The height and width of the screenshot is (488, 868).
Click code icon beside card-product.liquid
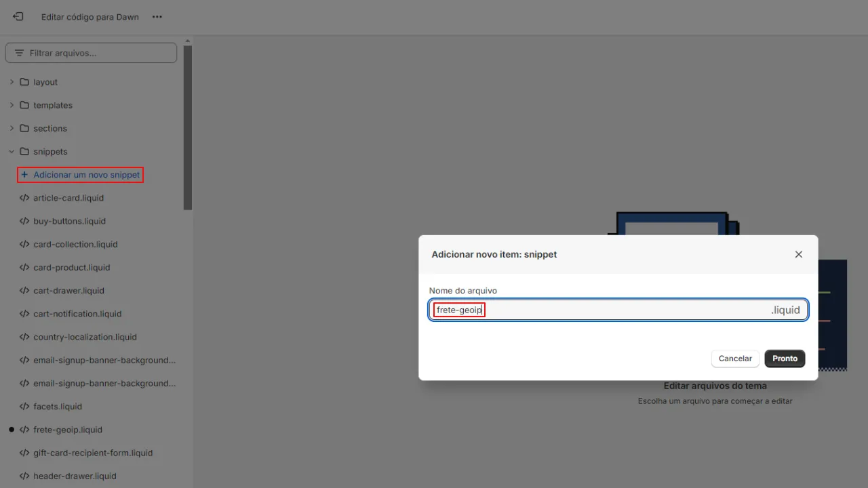pos(24,267)
